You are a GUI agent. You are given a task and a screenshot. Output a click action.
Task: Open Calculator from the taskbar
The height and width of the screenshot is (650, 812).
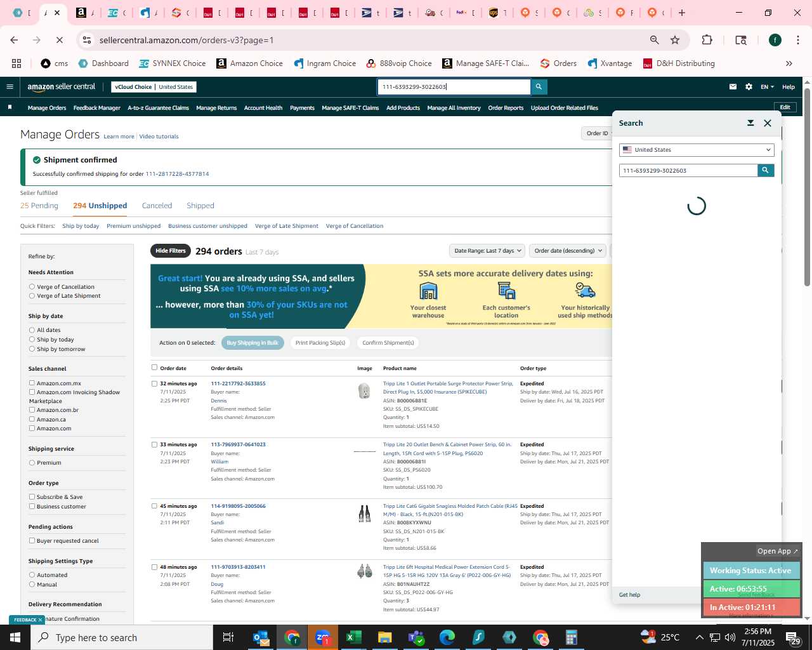(x=571, y=637)
